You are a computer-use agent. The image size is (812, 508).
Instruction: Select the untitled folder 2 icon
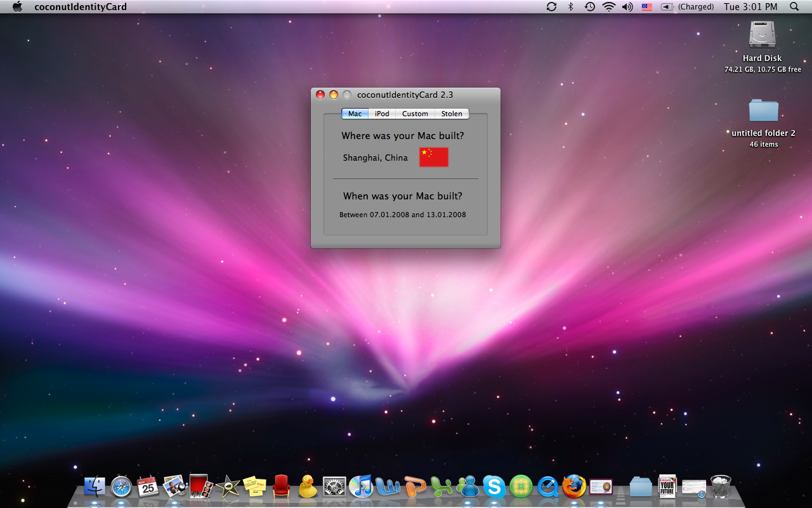click(763, 110)
